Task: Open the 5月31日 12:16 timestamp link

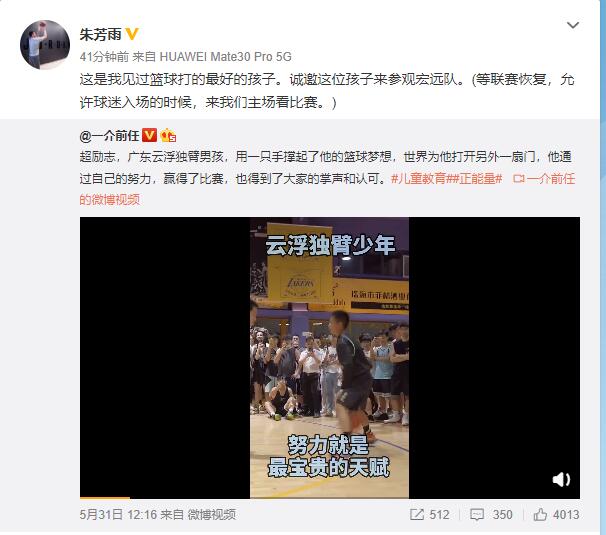Action: click(118, 515)
